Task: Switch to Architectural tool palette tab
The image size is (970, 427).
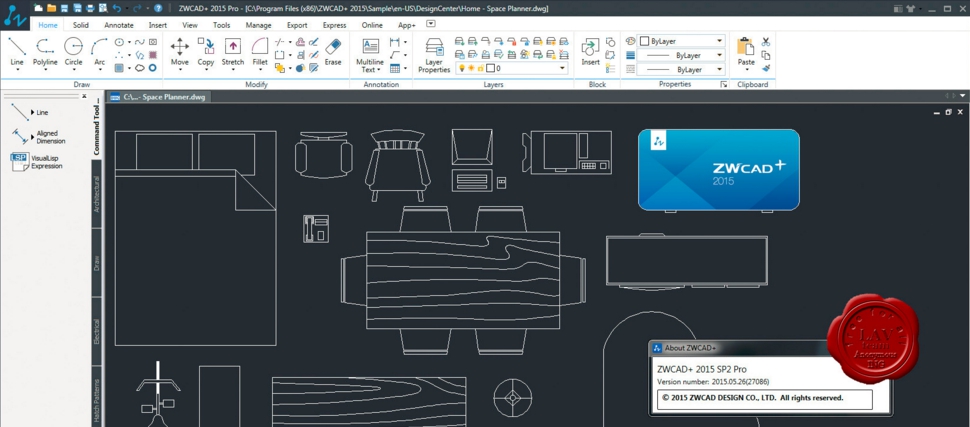Action: click(x=97, y=193)
